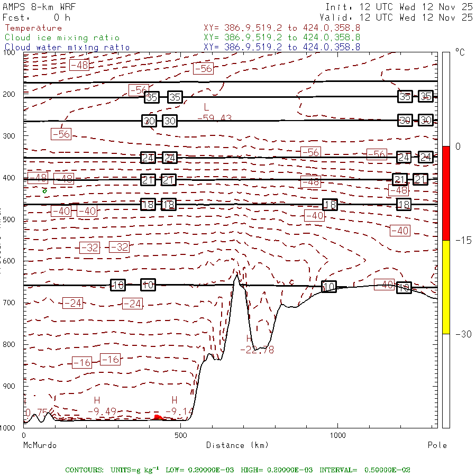Click the McMurdo endpoint label

tap(40, 445)
